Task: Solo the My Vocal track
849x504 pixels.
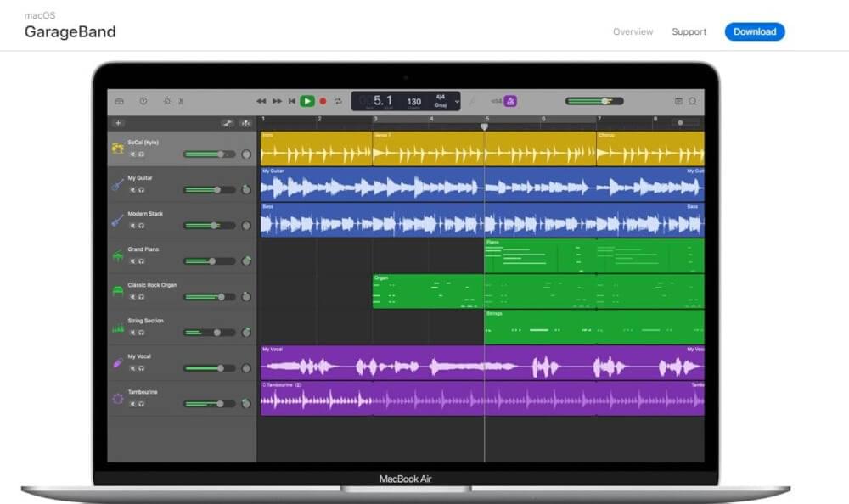Action: pyautogui.click(x=141, y=368)
